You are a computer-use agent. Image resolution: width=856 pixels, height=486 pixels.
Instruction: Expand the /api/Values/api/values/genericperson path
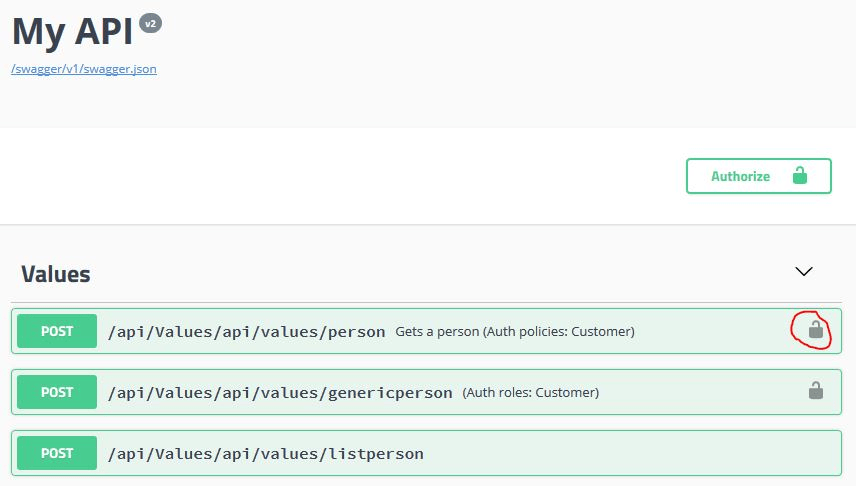[x=280, y=393]
